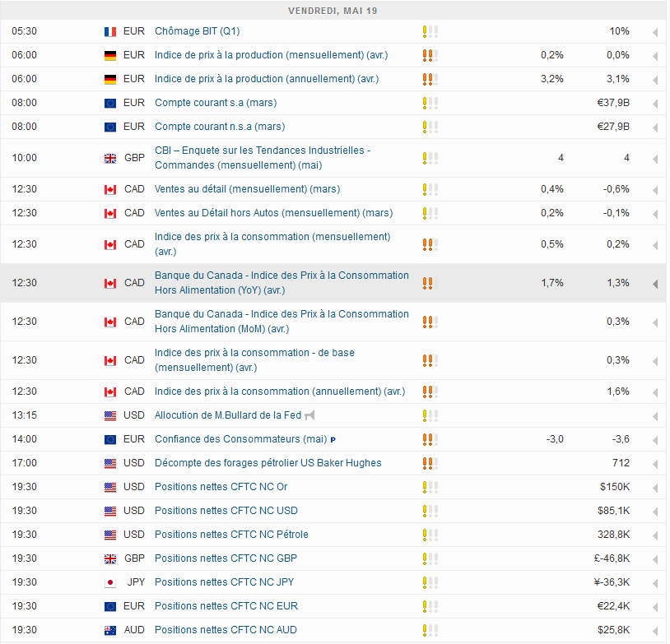Open the Compte courant n.s.a (mars) link
The width and height of the screenshot is (670, 644).
(x=220, y=127)
